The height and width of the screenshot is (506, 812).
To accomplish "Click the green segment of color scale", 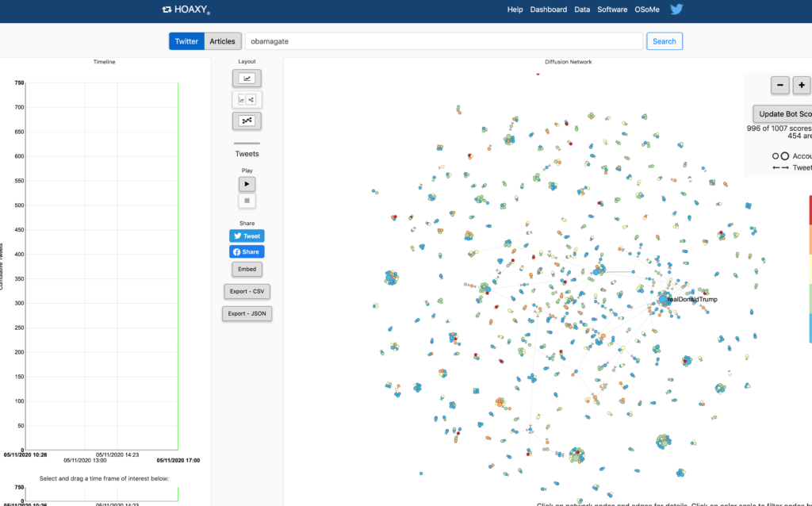I will pos(810,298).
